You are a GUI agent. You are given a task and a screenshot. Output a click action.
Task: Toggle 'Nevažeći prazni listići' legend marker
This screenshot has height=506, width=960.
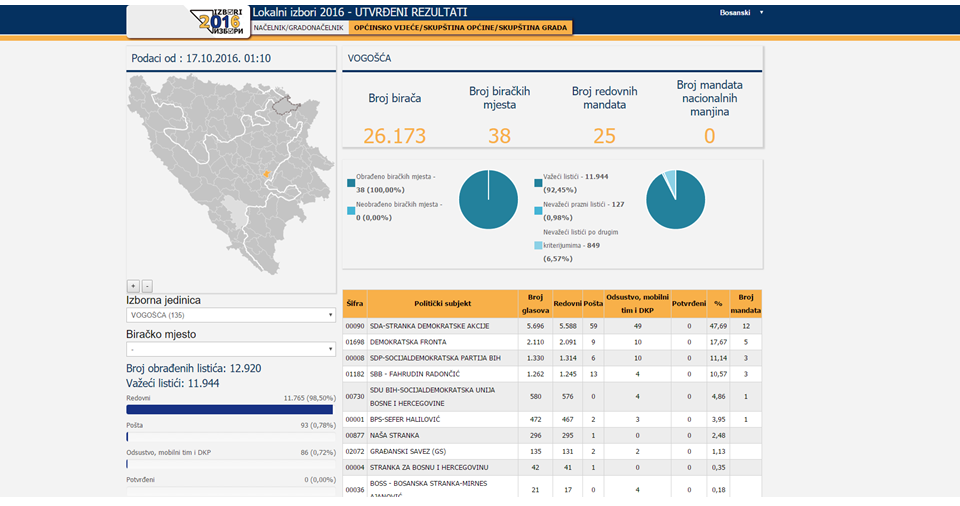click(538, 211)
